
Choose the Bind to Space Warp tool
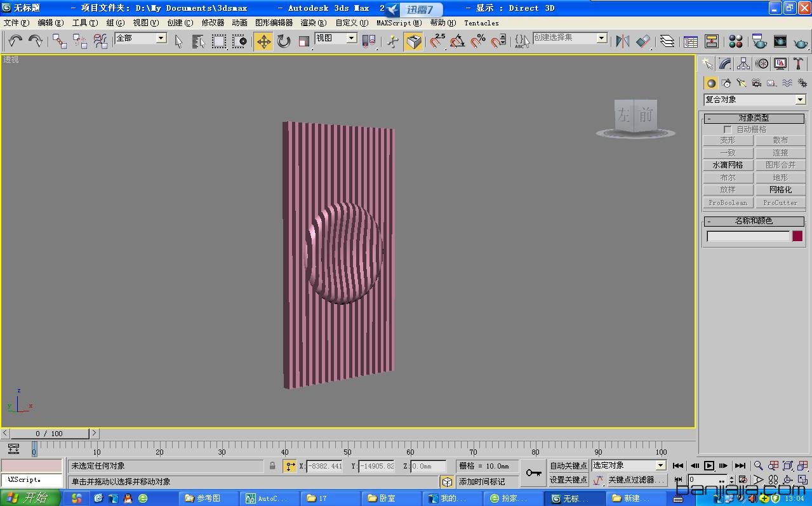point(100,41)
